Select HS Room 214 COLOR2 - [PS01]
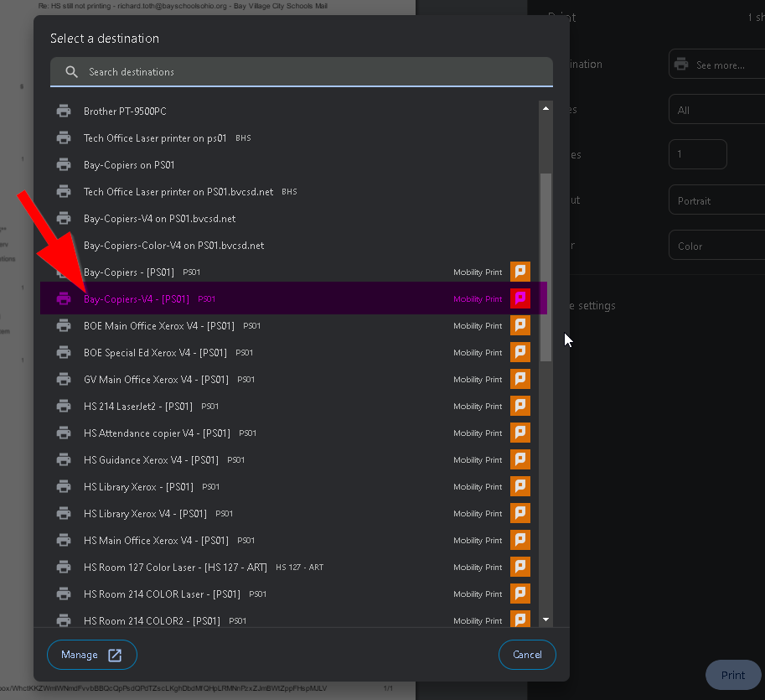Image resolution: width=765 pixels, height=700 pixels. pos(293,619)
